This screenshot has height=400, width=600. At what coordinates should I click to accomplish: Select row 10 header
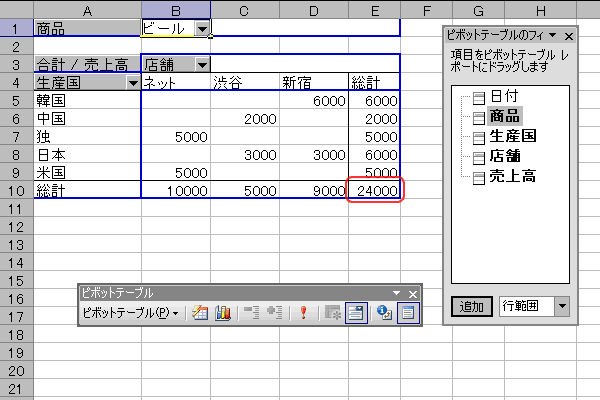(16, 190)
